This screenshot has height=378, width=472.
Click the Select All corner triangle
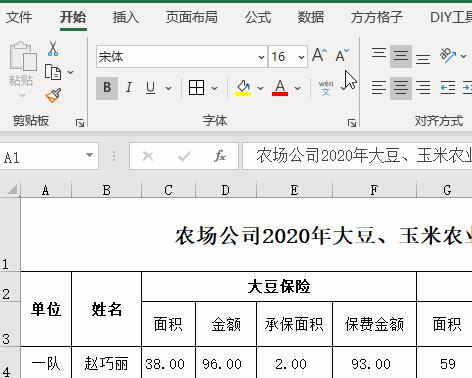coord(12,190)
